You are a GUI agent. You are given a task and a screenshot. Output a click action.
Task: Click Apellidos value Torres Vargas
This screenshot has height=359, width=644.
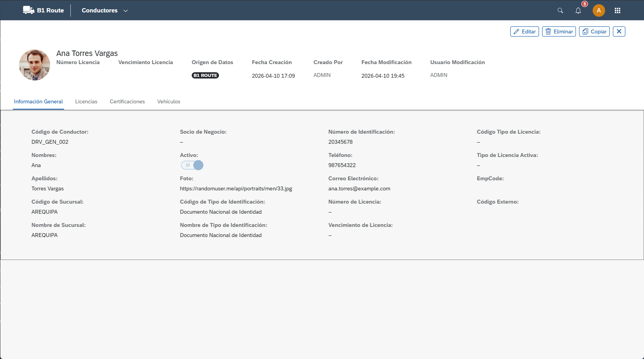47,188
